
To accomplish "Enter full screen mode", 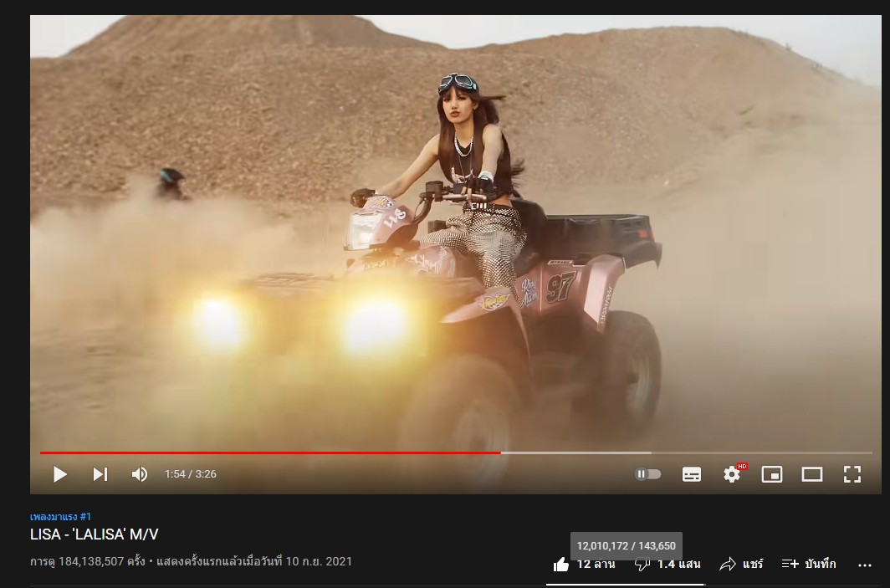I will pyautogui.click(x=852, y=474).
